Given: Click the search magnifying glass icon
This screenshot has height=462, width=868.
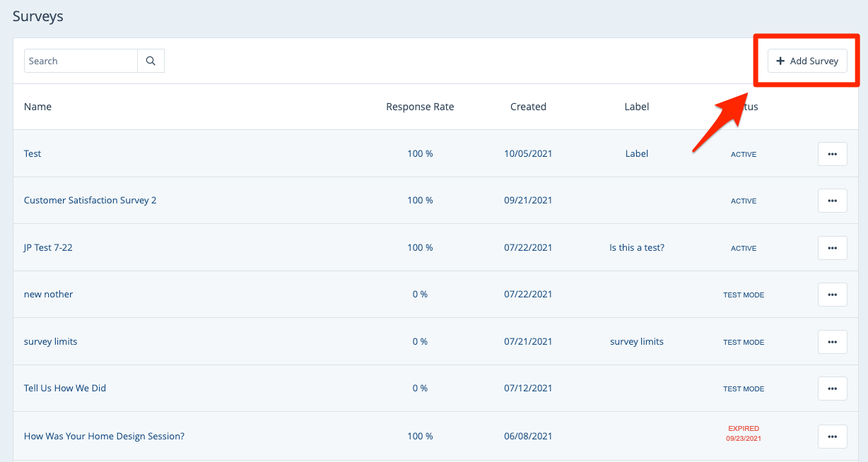Looking at the screenshot, I should click(x=151, y=61).
